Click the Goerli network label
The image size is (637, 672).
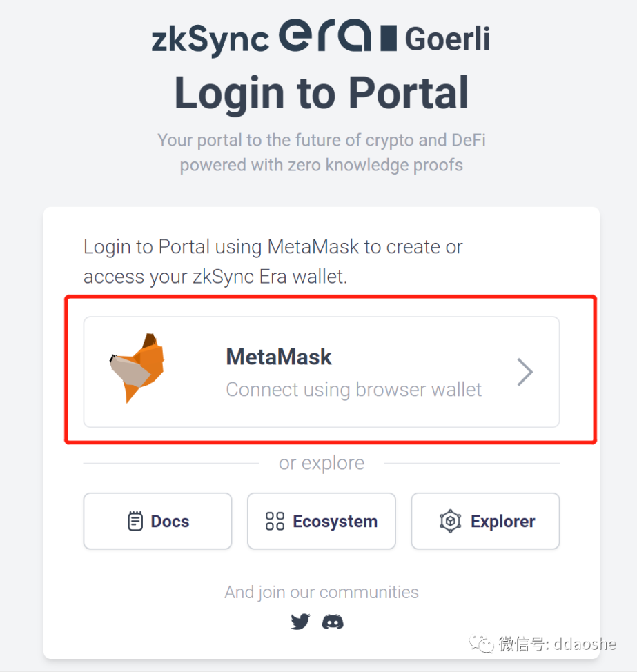[x=447, y=39]
